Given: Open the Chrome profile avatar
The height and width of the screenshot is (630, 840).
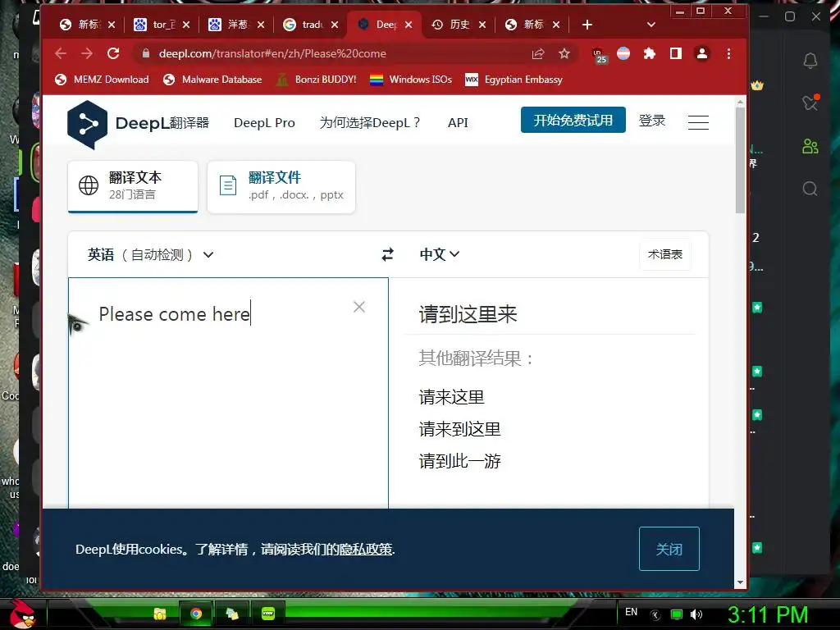Looking at the screenshot, I should coord(702,53).
